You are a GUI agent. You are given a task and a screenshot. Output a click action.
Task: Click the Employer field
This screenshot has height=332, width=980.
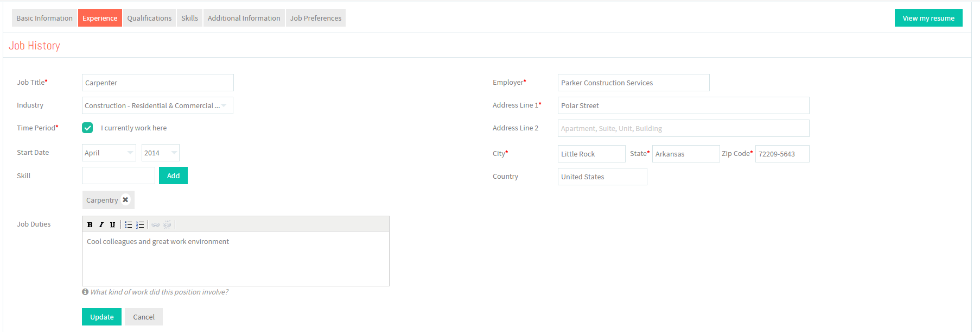tap(634, 83)
